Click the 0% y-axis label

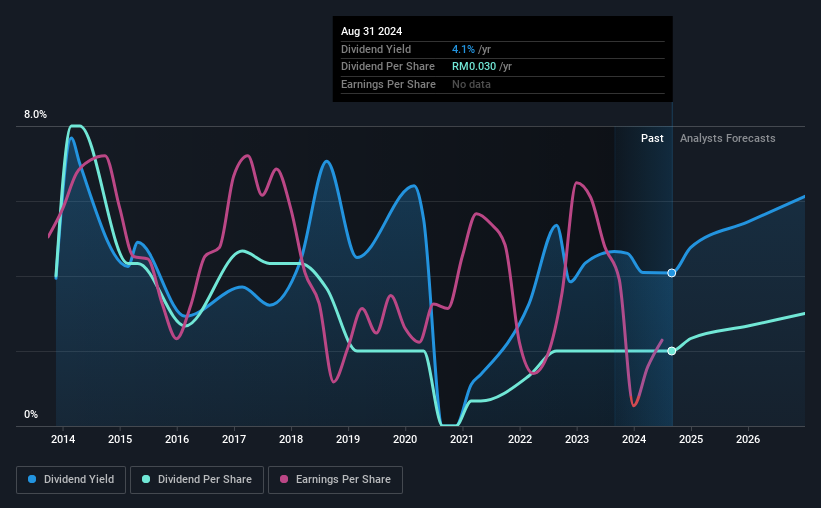[31, 414]
